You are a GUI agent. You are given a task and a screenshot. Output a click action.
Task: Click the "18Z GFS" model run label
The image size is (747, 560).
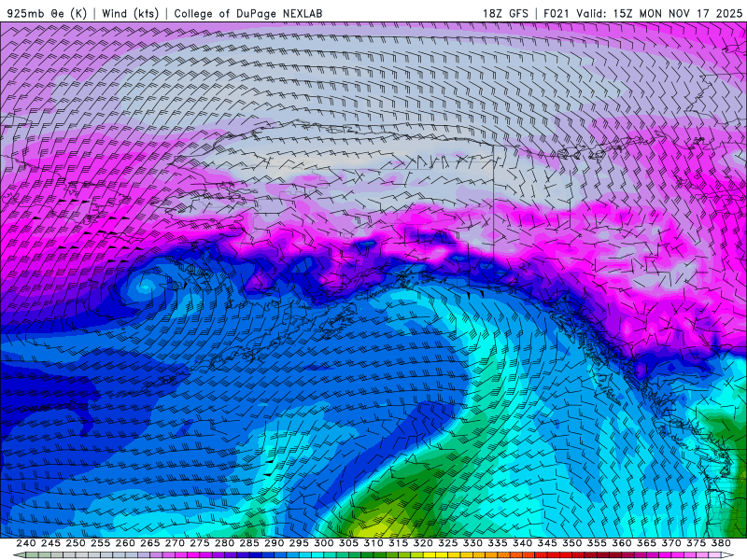pyautogui.click(x=505, y=13)
